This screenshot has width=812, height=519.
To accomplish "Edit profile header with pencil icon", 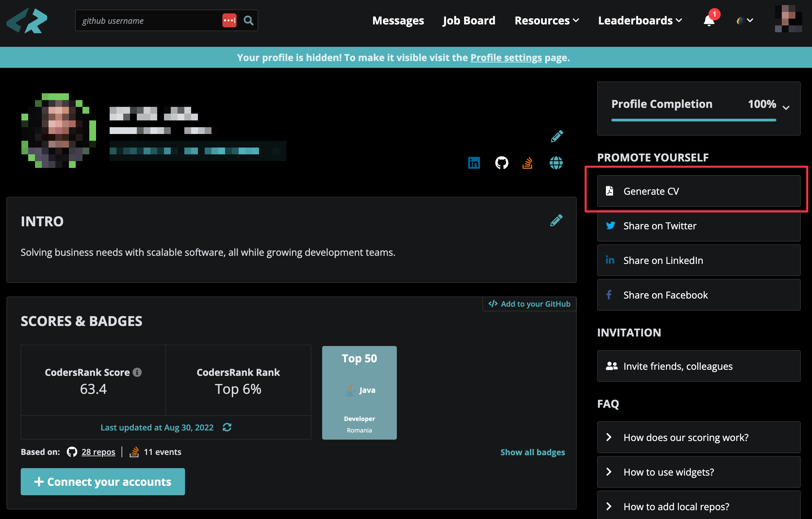I will pos(557,136).
